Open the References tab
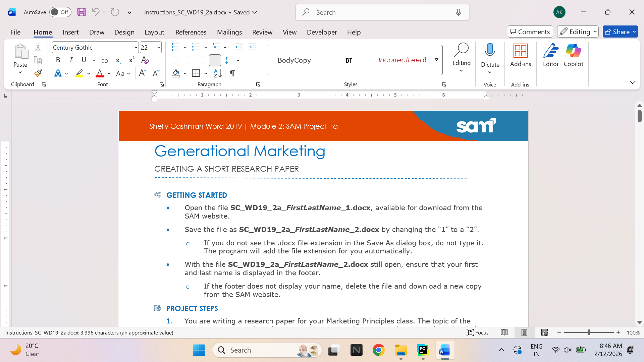This screenshot has width=644, height=362. coord(191,32)
